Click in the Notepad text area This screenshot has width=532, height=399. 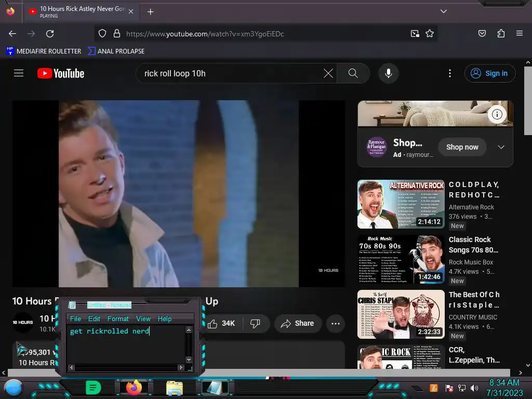(x=126, y=345)
